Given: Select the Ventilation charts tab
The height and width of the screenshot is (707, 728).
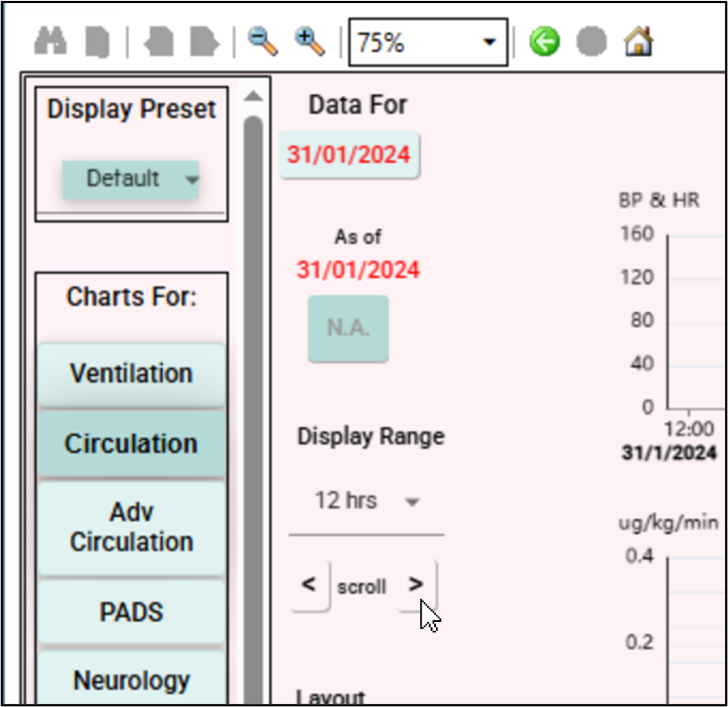Looking at the screenshot, I should coord(131,373).
